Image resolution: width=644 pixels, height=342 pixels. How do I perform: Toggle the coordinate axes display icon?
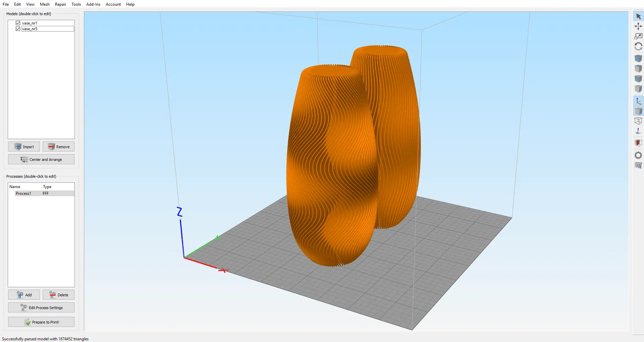click(x=638, y=101)
